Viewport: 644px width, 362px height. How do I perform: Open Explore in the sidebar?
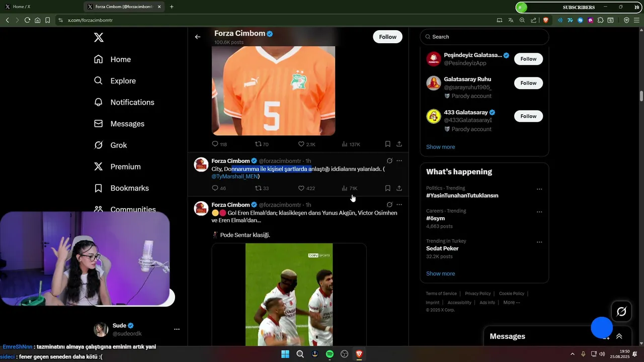pyautogui.click(x=115, y=81)
